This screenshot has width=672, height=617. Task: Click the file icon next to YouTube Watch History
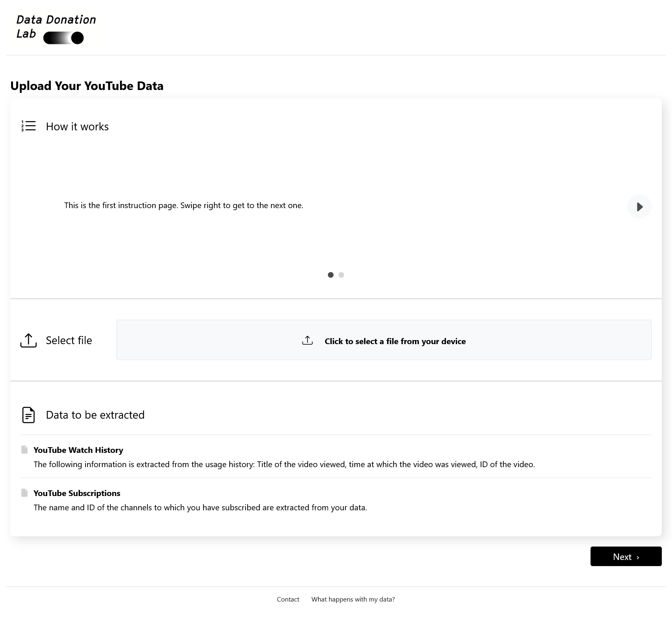[24, 449]
